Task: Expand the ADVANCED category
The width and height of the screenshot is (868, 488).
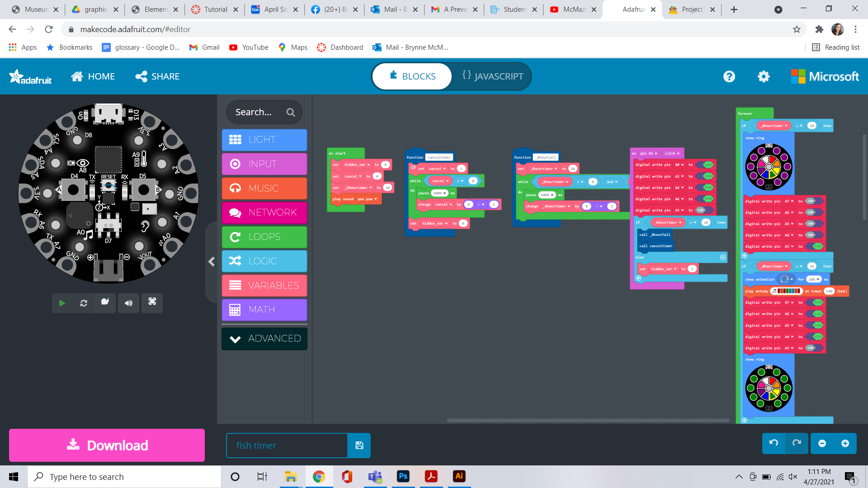Action: pos(264,338)
